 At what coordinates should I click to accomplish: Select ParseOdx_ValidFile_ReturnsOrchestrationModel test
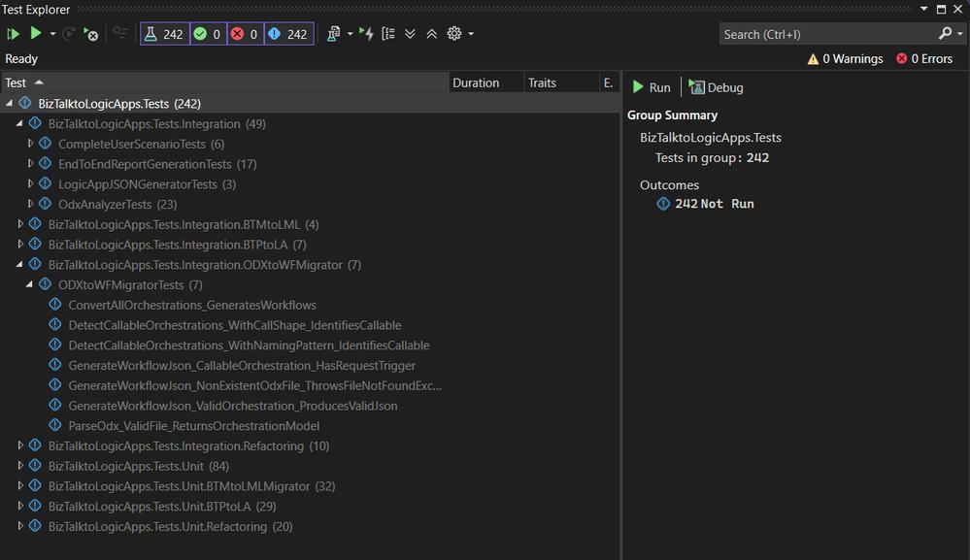click(193, 426)
